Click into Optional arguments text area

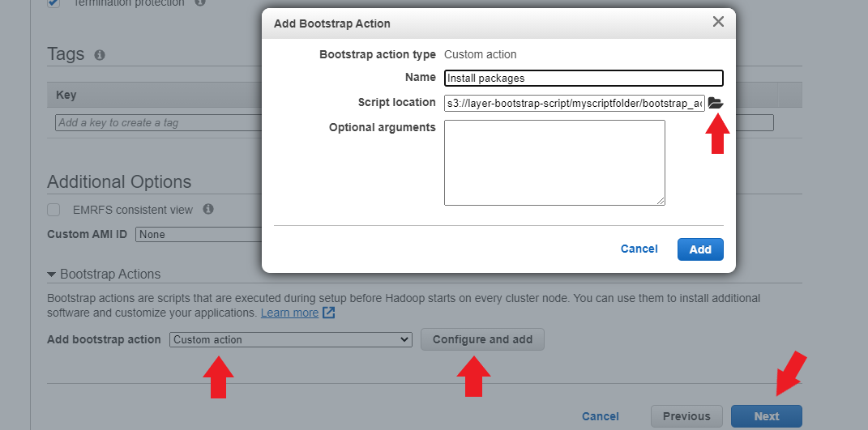[x=554, y=163]
